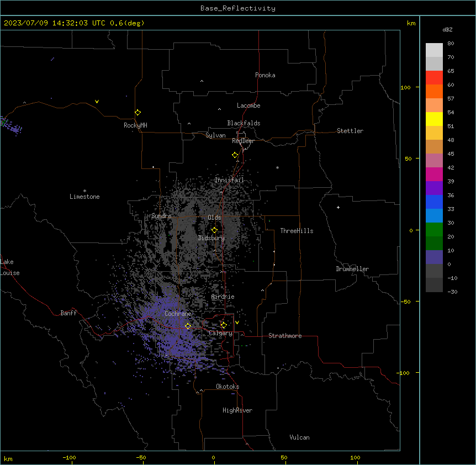Click the Banff label
The image size is (476, 465).
[x=68, y=313]
